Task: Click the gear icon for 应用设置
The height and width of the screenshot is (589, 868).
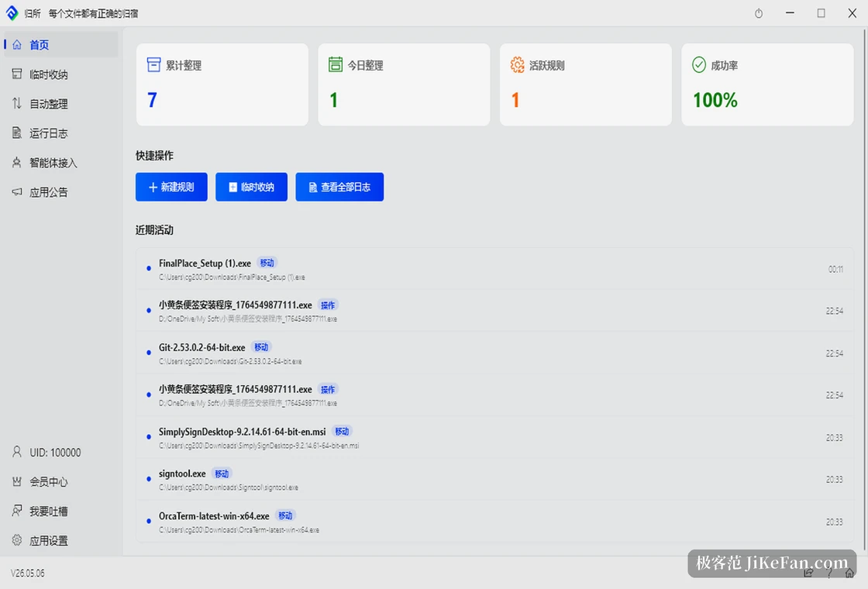Action: (x=17, y=539)
